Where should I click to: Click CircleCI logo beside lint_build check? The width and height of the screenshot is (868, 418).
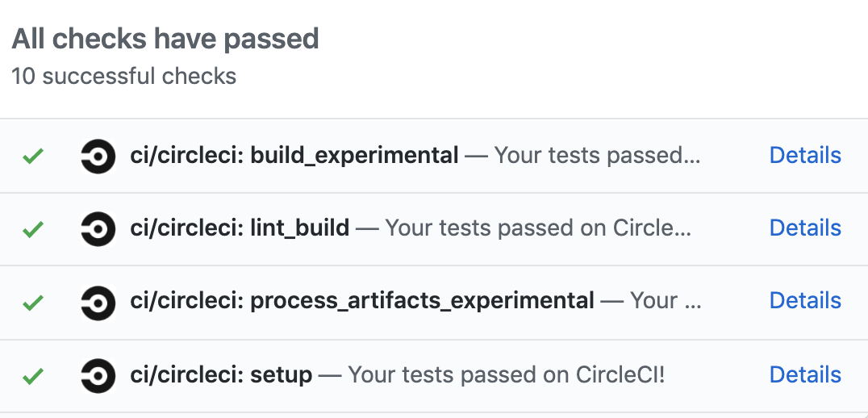point(98,229)
